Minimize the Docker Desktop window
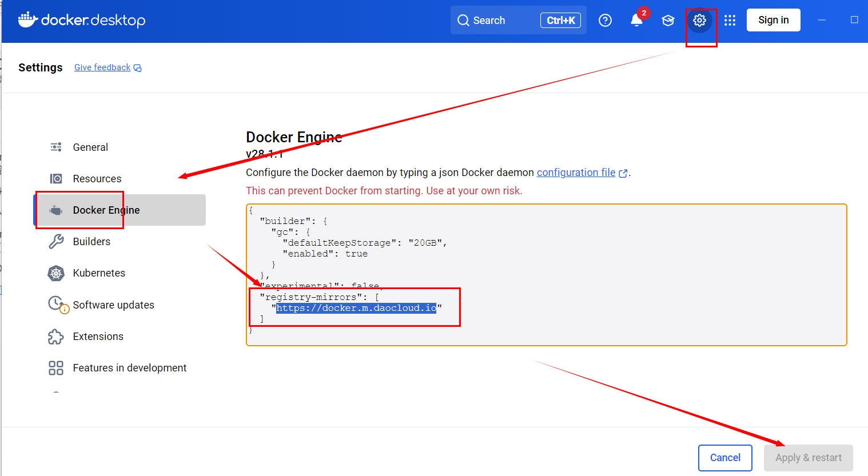This screenshot has width=868, height=476. point(822,20)
